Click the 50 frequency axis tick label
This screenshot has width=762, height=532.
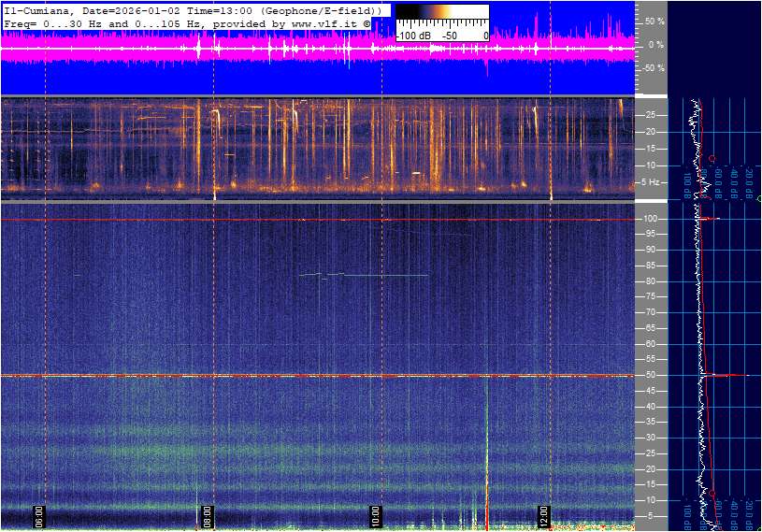[651, 376]
